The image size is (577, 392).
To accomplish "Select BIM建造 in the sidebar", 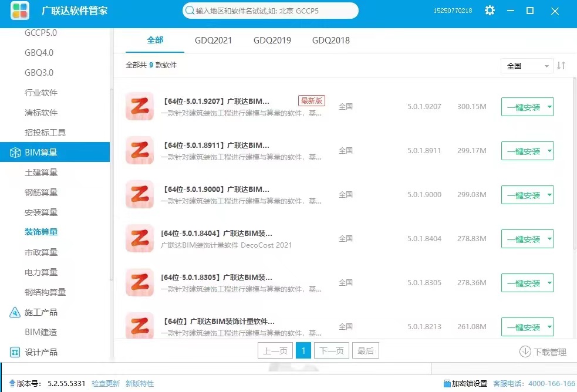I will tap(41, 332).
